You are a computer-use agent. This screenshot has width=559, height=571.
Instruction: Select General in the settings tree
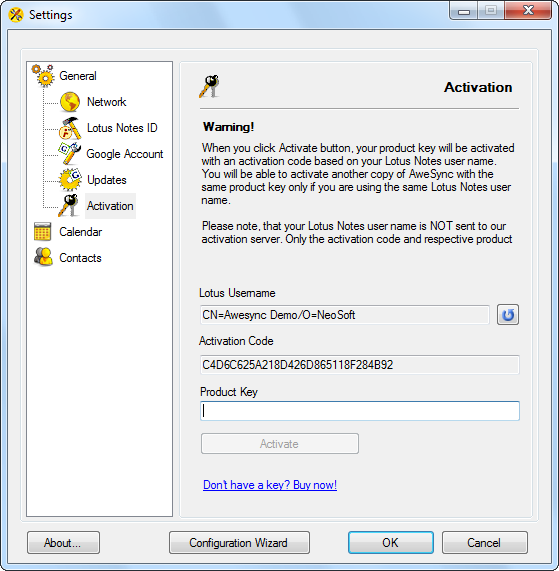coord(78,76)
